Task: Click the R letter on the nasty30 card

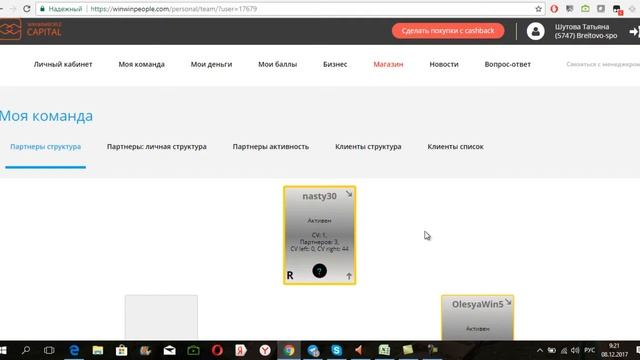Action: click(x=290, y=276)
